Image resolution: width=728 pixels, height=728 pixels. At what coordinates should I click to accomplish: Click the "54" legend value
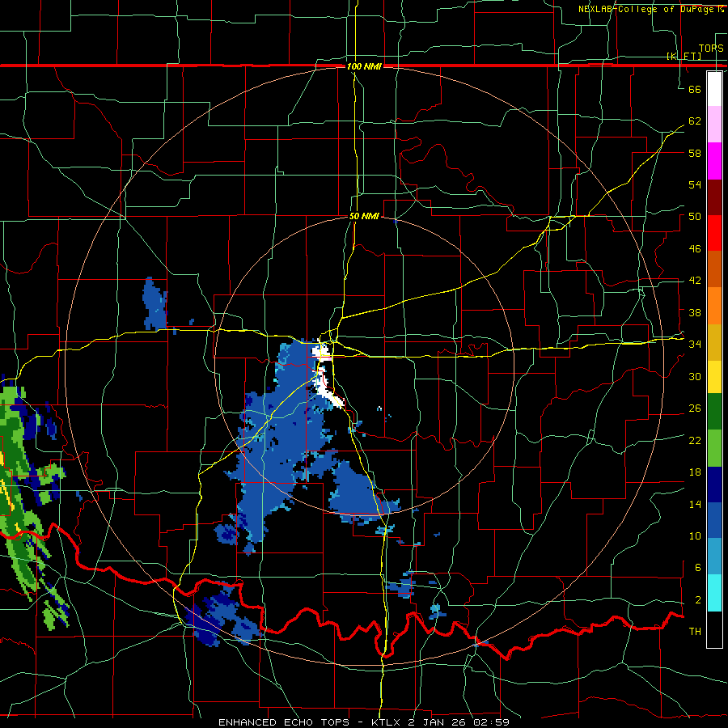[695, 184]
